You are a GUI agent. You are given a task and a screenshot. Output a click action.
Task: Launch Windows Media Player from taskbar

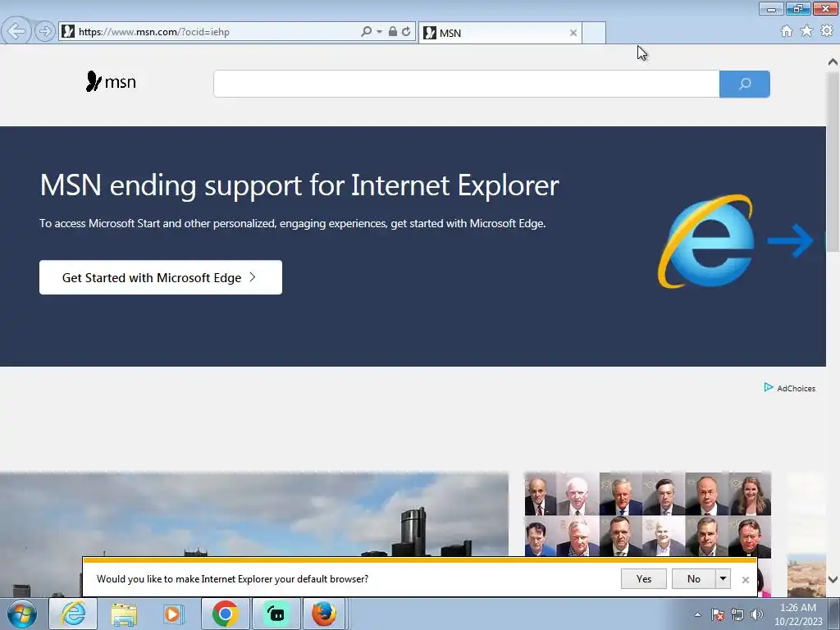(x=174, y=614)
